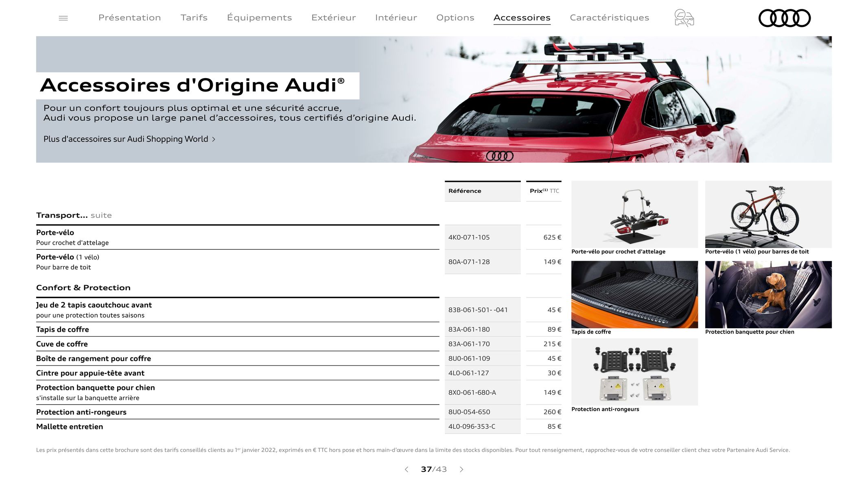Open the Présentation tab
868x488 pixels.
tap(130, 17)
